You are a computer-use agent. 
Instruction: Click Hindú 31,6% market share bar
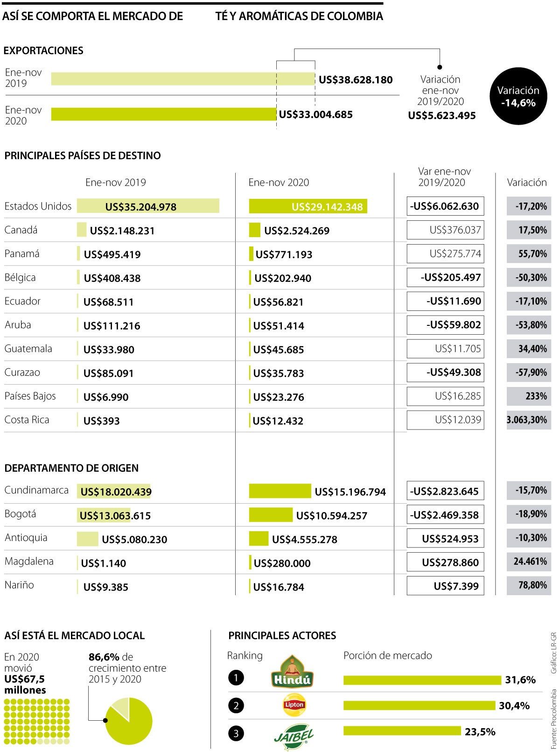pyautogui.click(x=422, y=680)
